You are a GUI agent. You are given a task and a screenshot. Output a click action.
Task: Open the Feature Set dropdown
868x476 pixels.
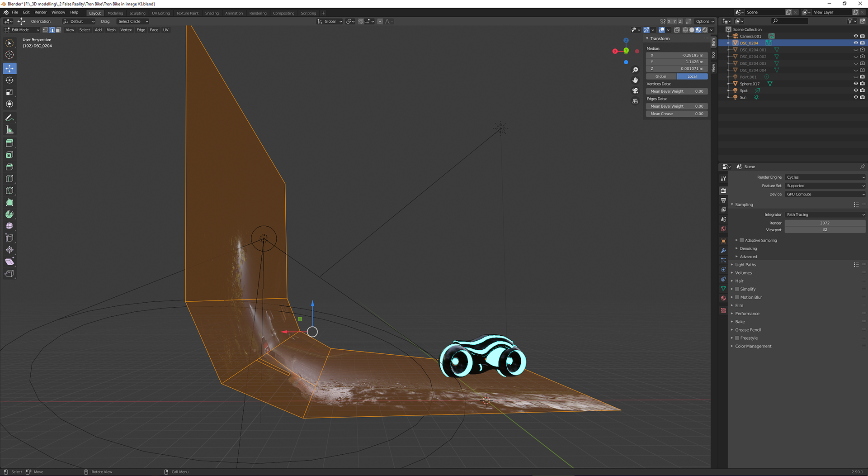coord(825,186)
